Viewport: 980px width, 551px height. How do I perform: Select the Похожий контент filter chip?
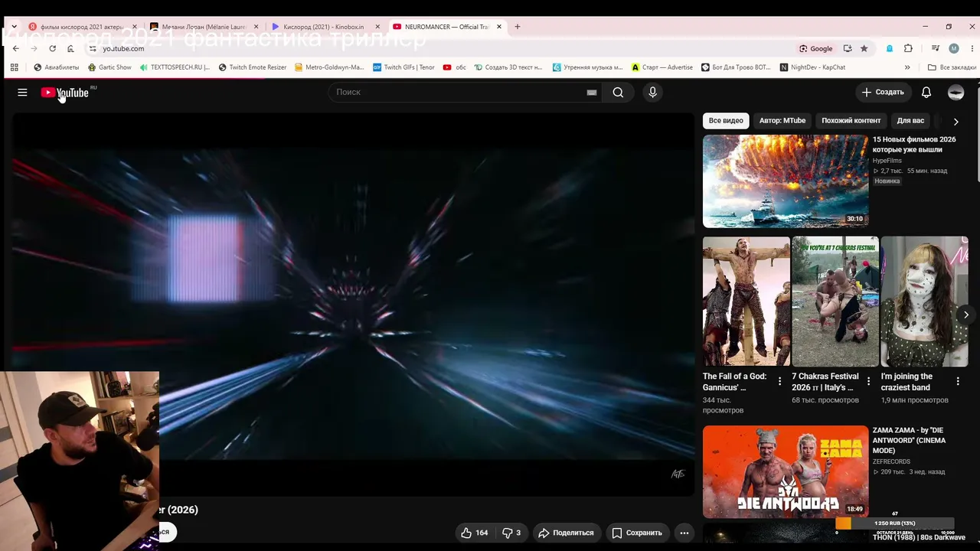[851, 121]
